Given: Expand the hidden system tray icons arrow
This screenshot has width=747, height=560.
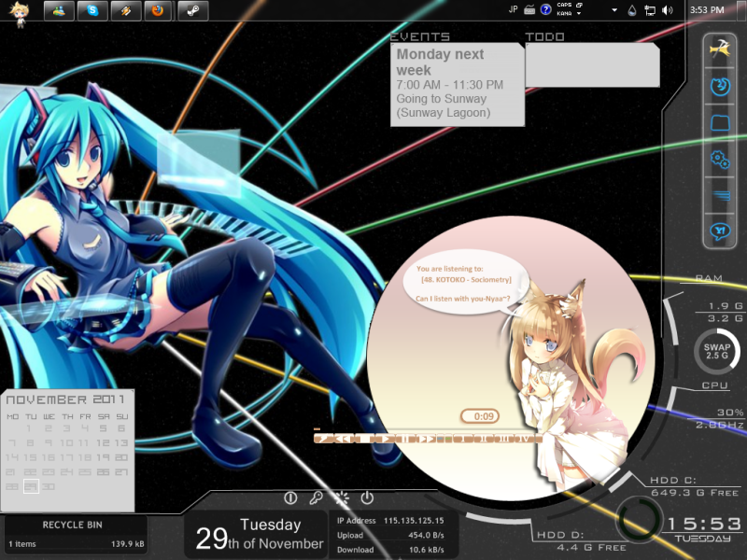Looking at the screenshot, I should 614,10.
